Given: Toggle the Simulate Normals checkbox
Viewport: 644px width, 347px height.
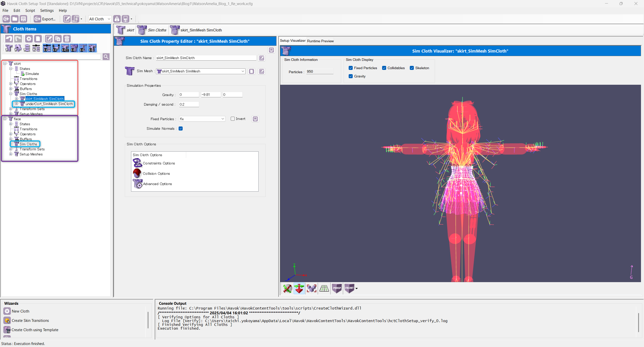Looking at the screenshot, I should click(x=181, y=128).
